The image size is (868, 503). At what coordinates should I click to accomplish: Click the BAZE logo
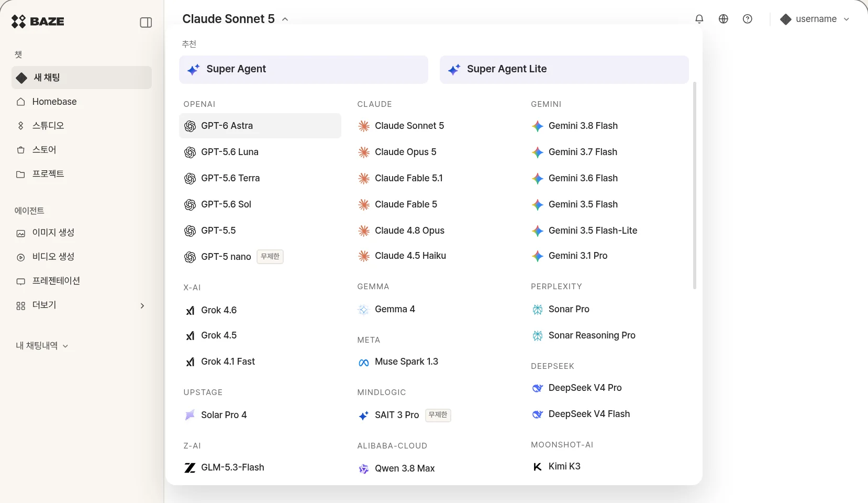38,21
